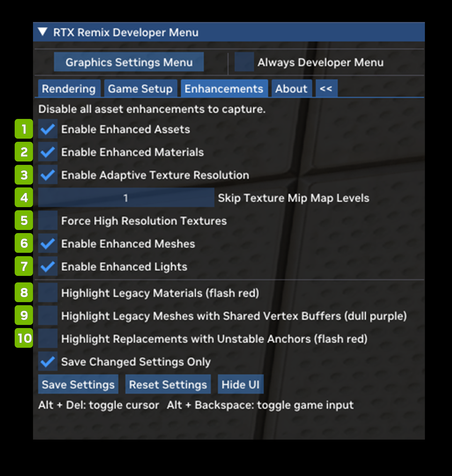Click the Save Settings button
This screenshot has width=452, height=476.
[78, 384]
